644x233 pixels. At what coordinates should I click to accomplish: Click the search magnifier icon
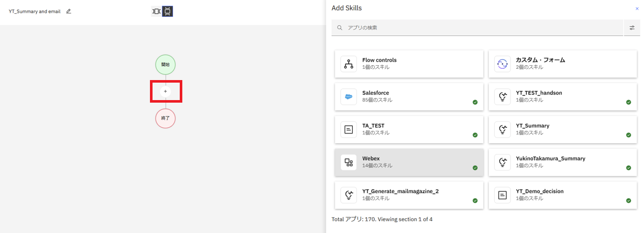click(340, 28)
